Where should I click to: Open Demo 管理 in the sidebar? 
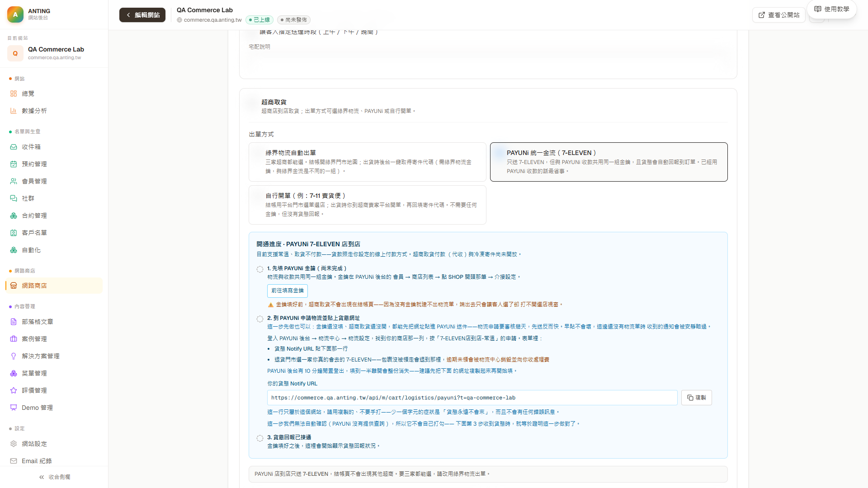[x=54, y=408]
